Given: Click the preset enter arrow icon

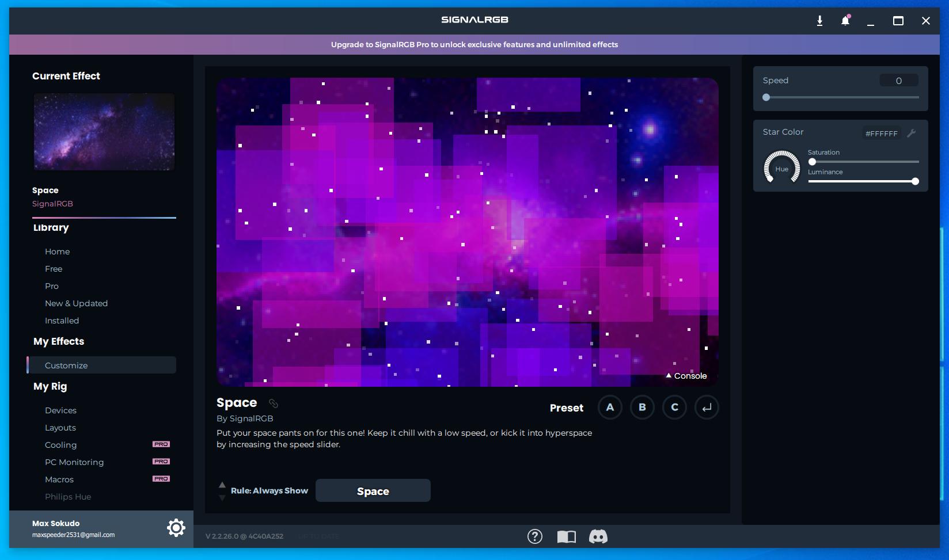Looking at the screenshot, I should coord(707,407).
